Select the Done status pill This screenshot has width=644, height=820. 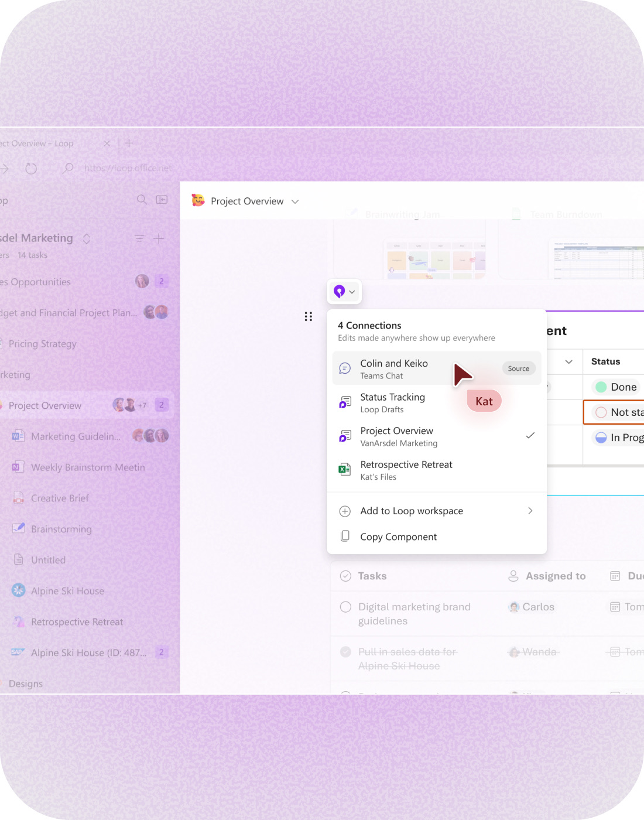[x=616, y=387]
